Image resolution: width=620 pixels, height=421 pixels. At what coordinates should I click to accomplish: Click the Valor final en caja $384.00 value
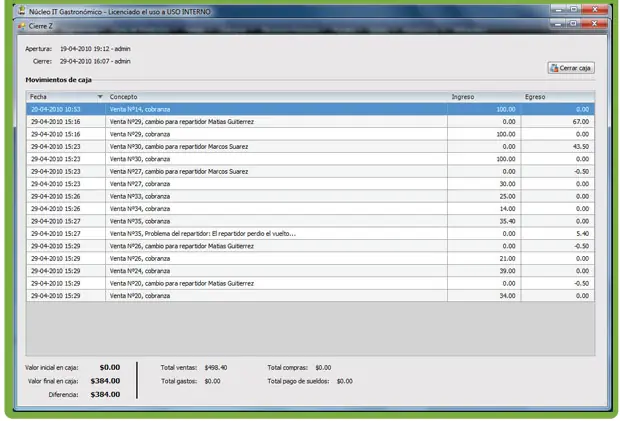105,381
